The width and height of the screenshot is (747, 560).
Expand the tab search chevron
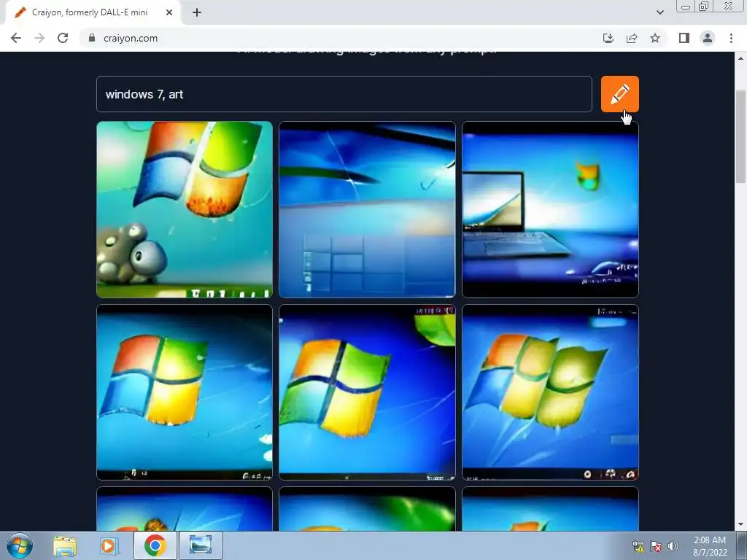point(659,13)
